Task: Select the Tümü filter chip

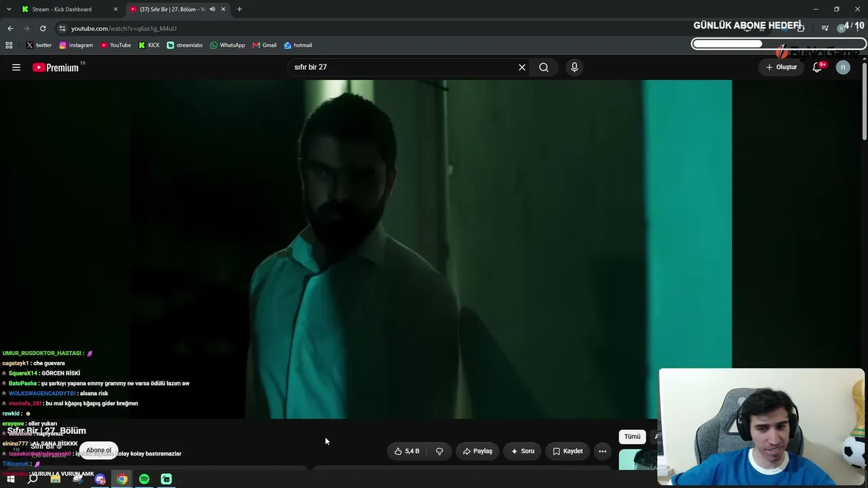Action: click(632, 436)
